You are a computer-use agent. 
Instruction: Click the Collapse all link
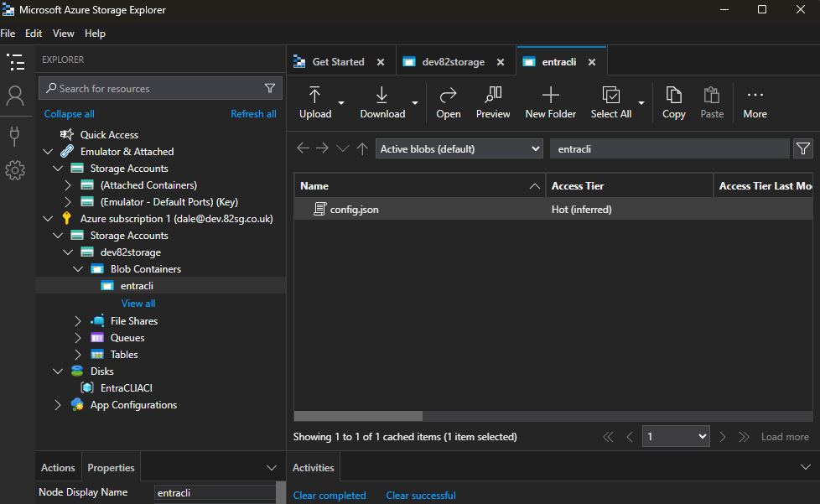click(69, 114)
